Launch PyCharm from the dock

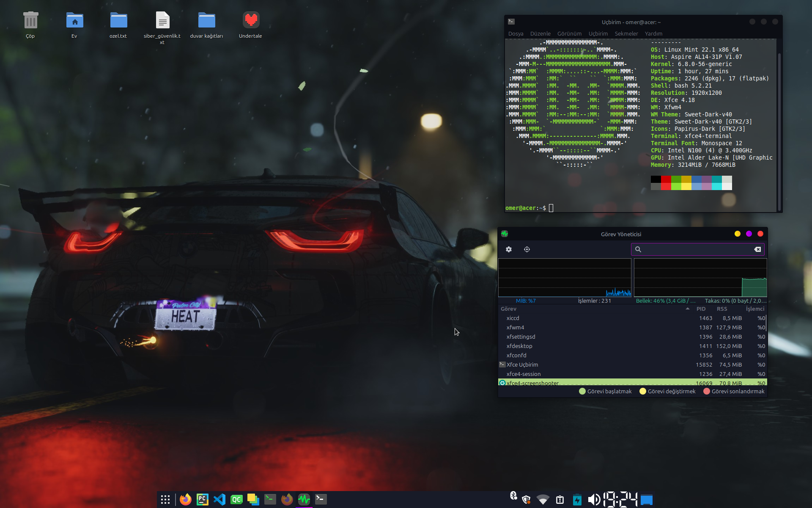(x=202, y=500)
